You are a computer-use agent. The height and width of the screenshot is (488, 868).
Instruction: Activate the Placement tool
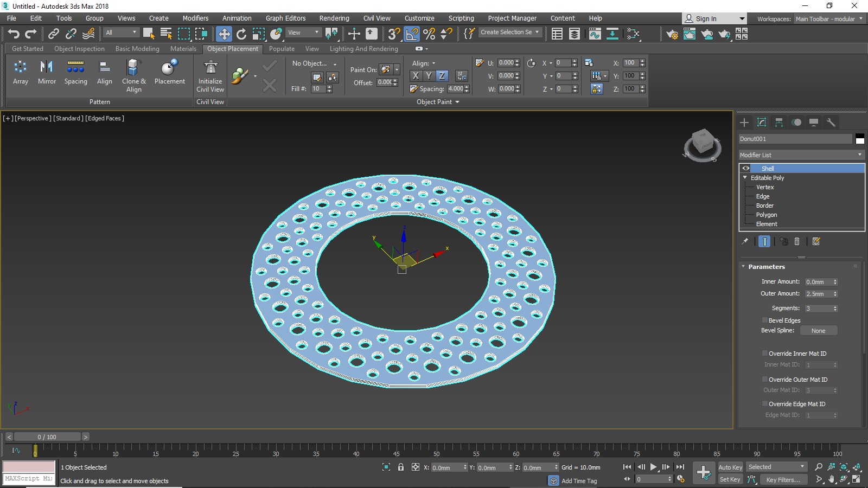[x=170, y=73]
